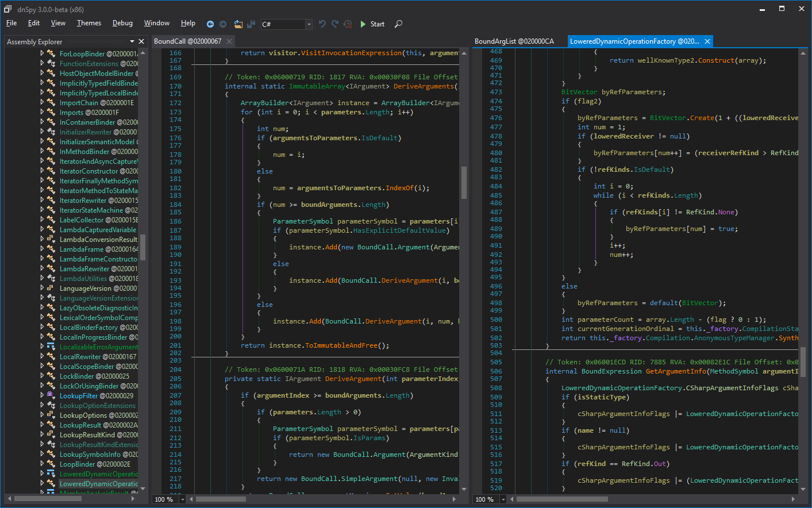Click the Open file folder icon
812x508 pixels.
[x=238, y=24]
